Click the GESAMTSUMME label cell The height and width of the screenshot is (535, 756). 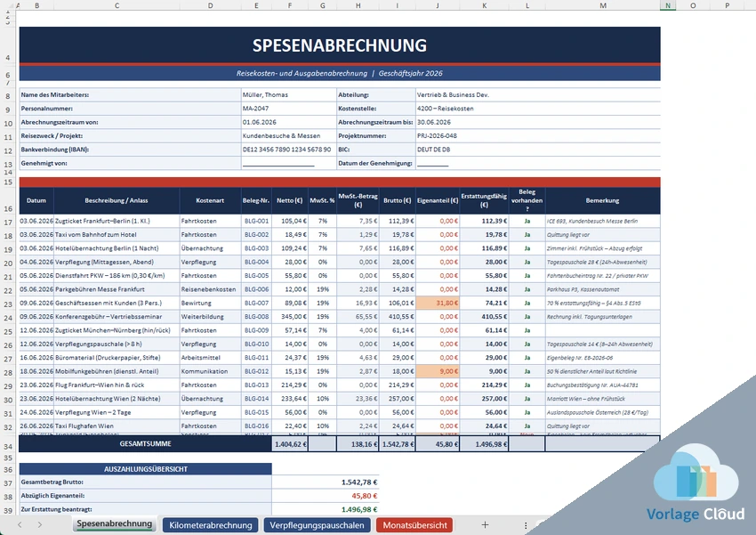click(146, 444)
